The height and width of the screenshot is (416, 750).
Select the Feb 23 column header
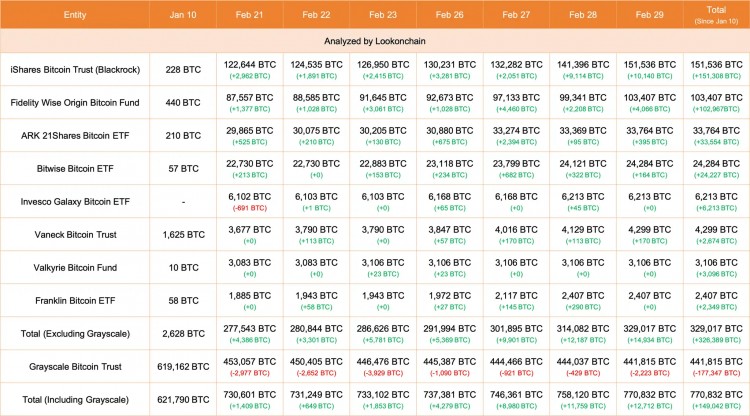pyautogui.click(x=383, y=15)
